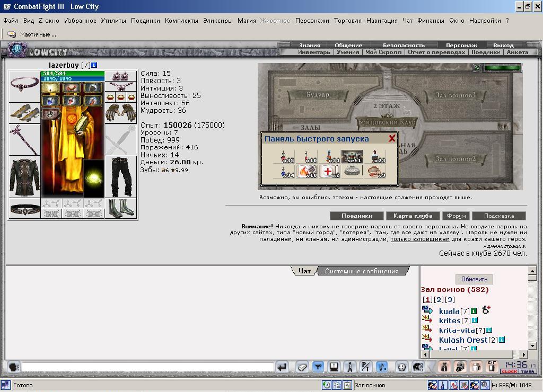Toggle the chat filter funnel icon
This screenshot has width=543, height=392.
tap(318, 367)
